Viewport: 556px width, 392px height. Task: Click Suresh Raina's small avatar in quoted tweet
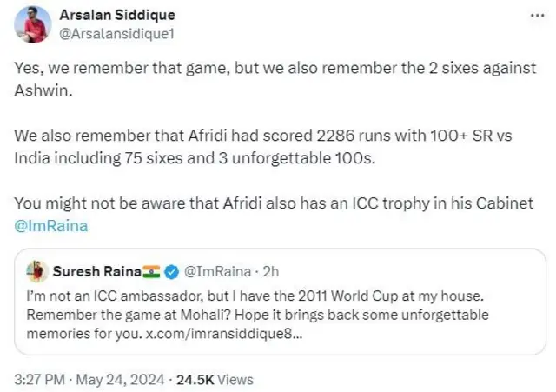coord(36,270)
